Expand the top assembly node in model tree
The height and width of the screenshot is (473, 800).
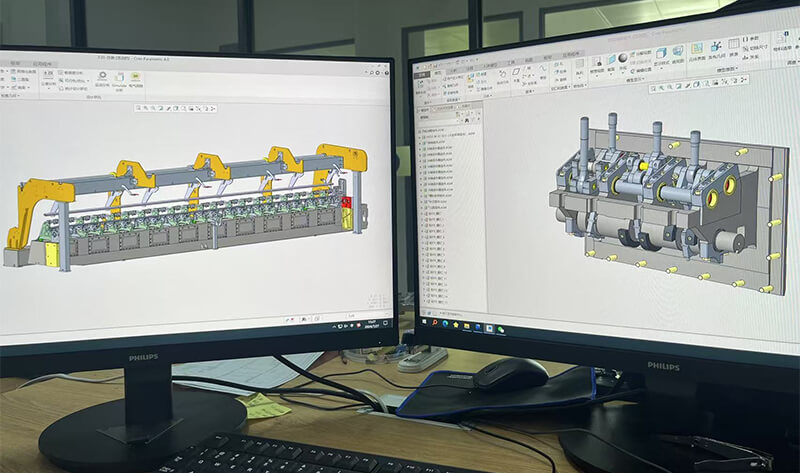click(419, 130)
